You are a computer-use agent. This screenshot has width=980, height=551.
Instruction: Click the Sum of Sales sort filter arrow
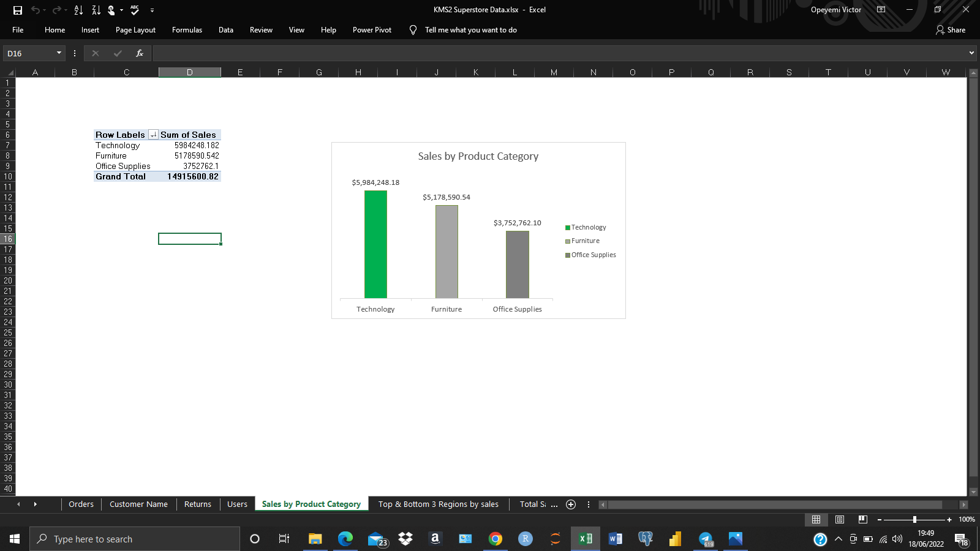[x=154, y=135]
